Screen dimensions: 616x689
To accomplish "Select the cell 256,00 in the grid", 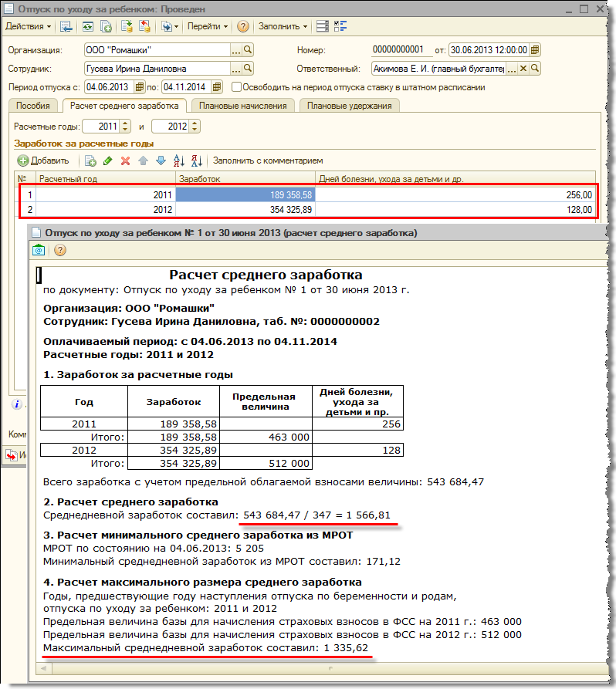I will tap(455, 194).
